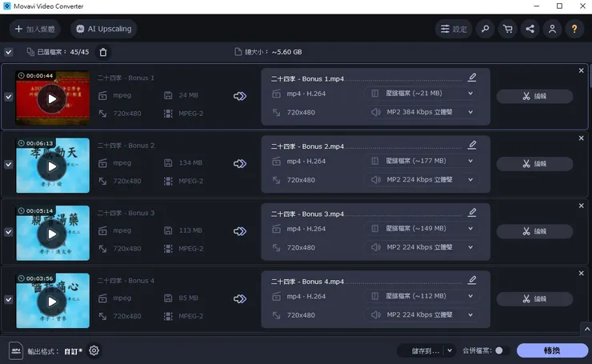The image size is (592, 364).
Task: Open the user account icon
Action: pos(552,29)
